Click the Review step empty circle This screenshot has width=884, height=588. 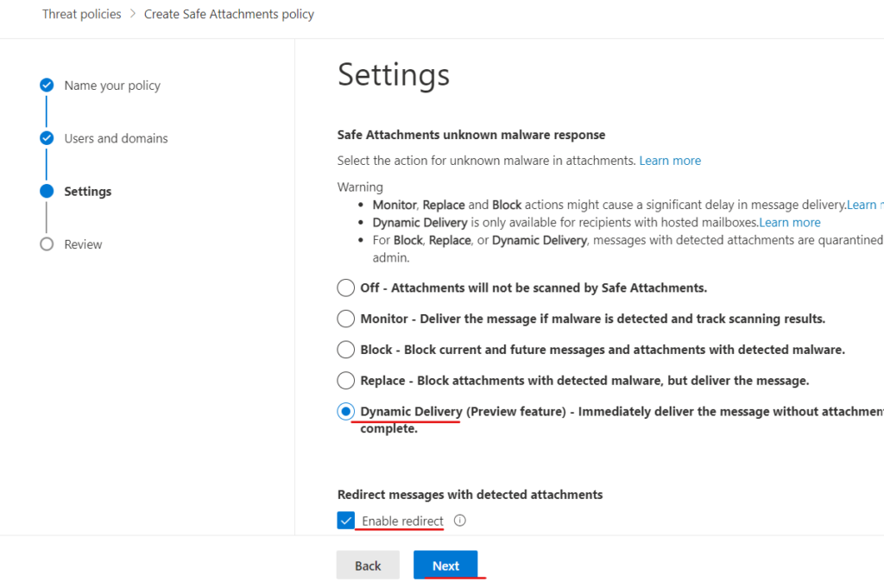click(x=47, y=244)
